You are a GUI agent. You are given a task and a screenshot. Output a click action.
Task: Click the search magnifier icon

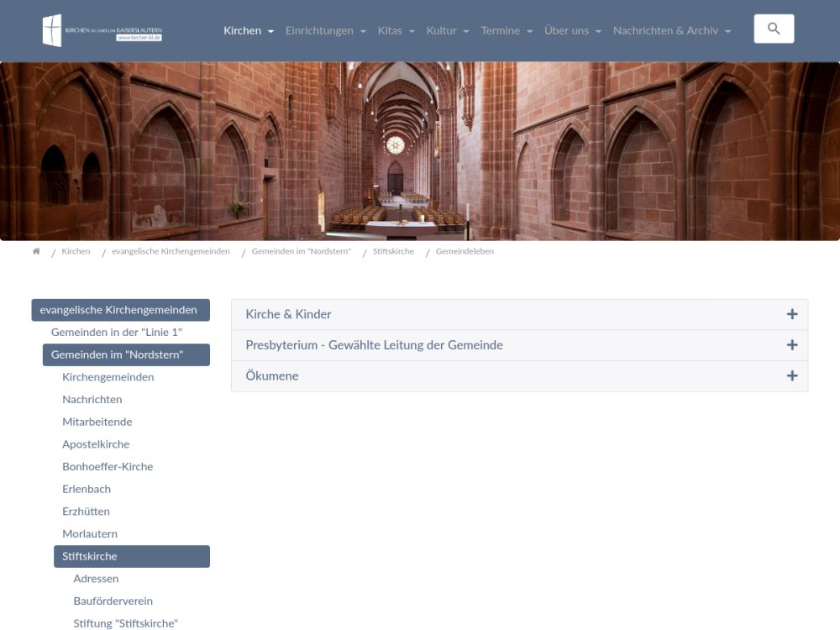pos(774,29)
